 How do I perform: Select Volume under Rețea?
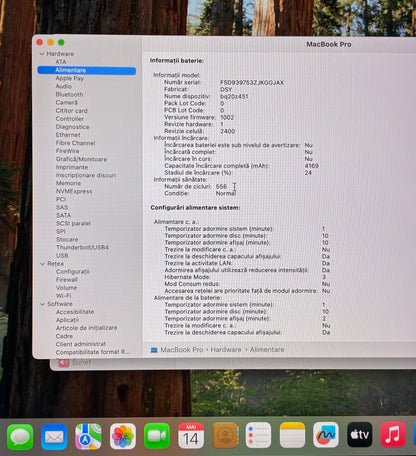[66, 288]
